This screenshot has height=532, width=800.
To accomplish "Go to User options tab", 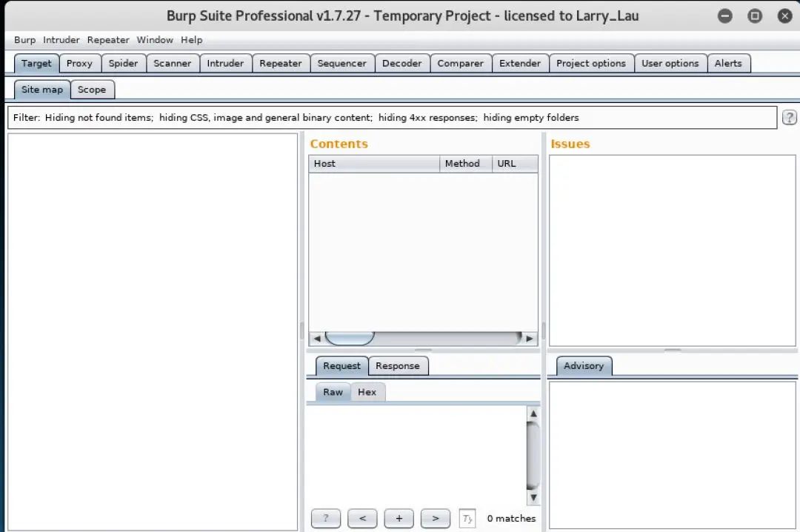I will tap(670, 63).
